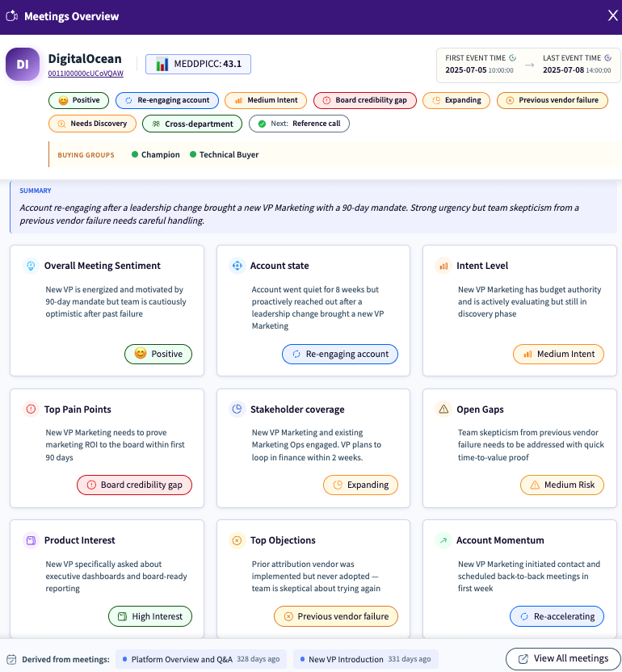Click the warning triangle in Medium Risk badge
This screenshot has width=622, height=672.
pyautogui.click(x=535, y=485)
